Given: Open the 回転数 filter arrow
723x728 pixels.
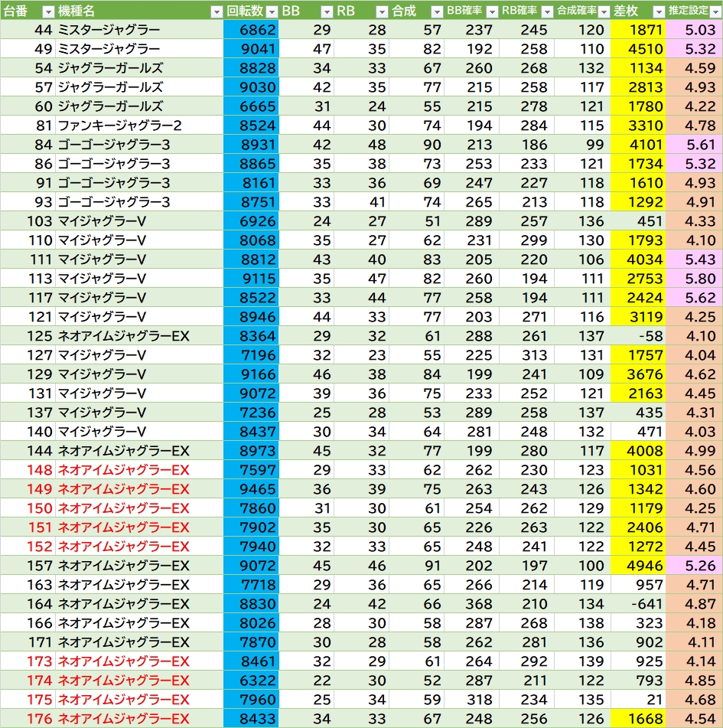Looking at the screenshot, I should coord(272,11).
